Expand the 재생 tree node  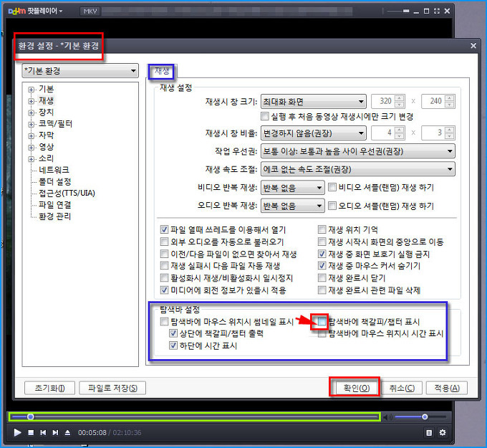(x=31, y=101)
